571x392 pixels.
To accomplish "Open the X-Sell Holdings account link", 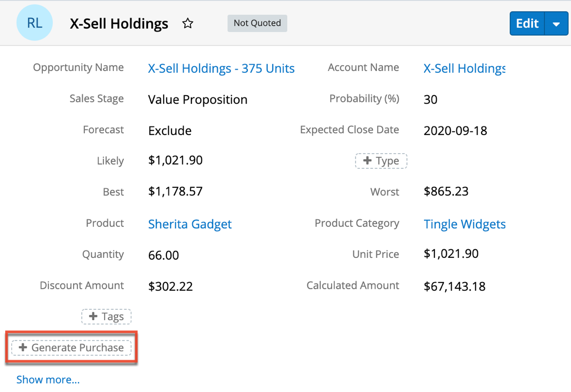I will (464, 69).
